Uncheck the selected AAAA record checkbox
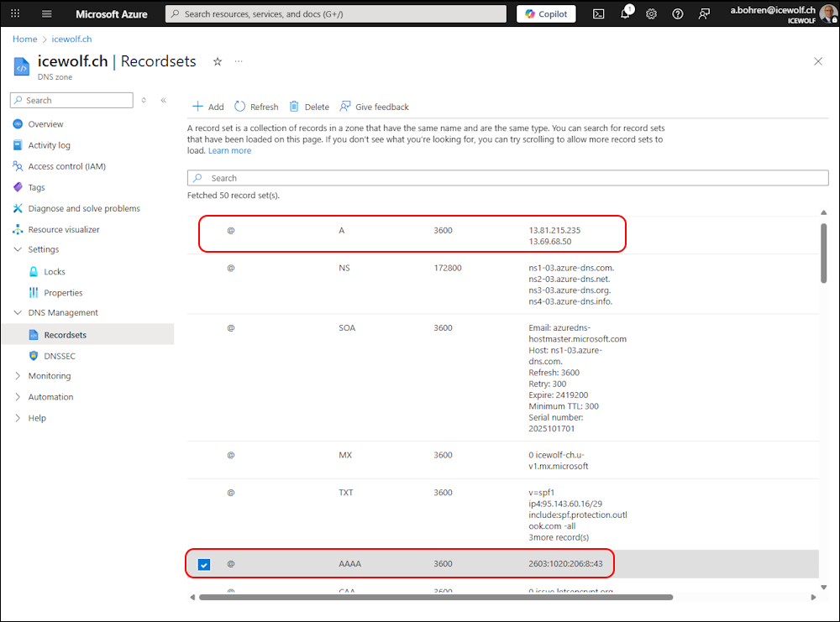Screen dimensions: 840x622 click(x=204, y=565)
